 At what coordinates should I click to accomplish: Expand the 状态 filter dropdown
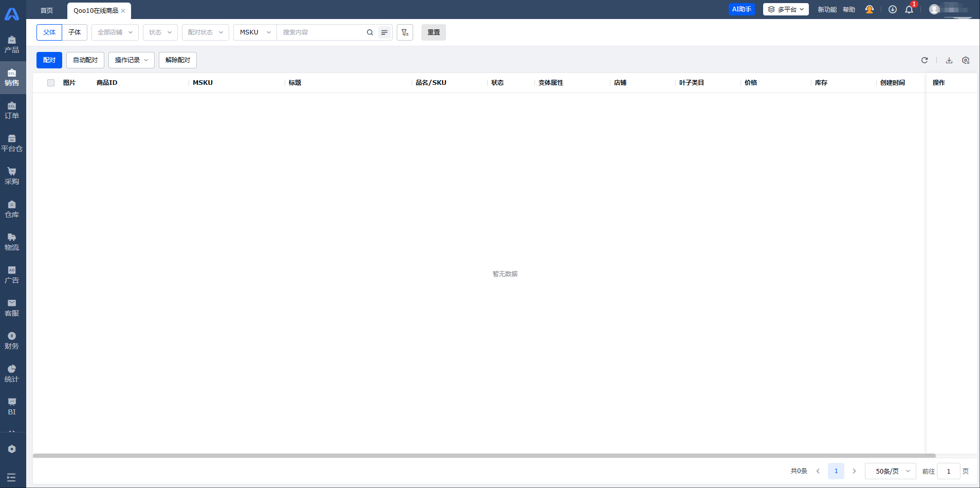click(160, 32)
